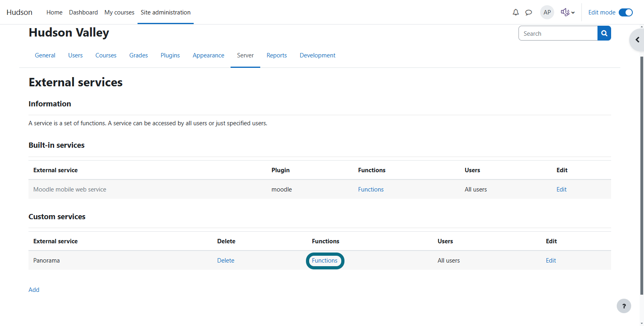Viewport: 644px width, 326px height.
Task: Open the help question mark button
Action: pos(624,306)
